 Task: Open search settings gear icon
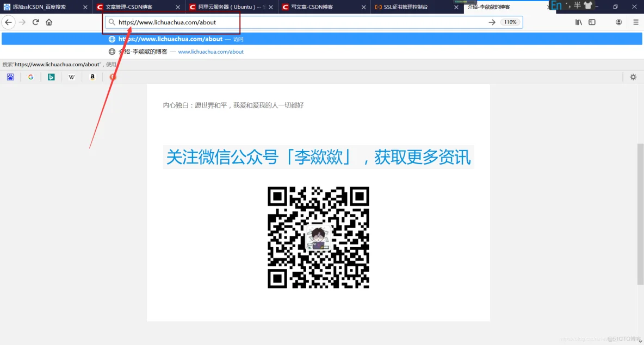point(633,77)
